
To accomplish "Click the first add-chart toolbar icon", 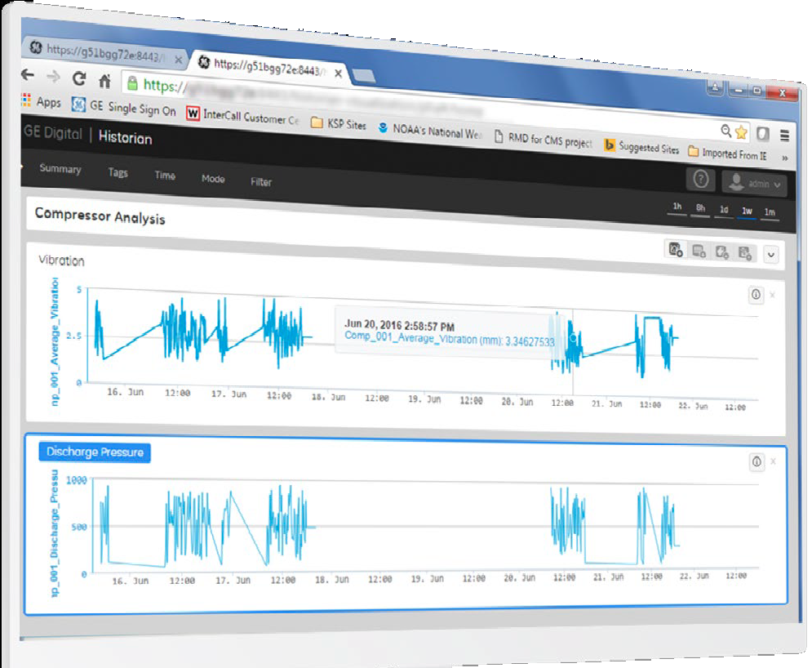I will (676, 250).
